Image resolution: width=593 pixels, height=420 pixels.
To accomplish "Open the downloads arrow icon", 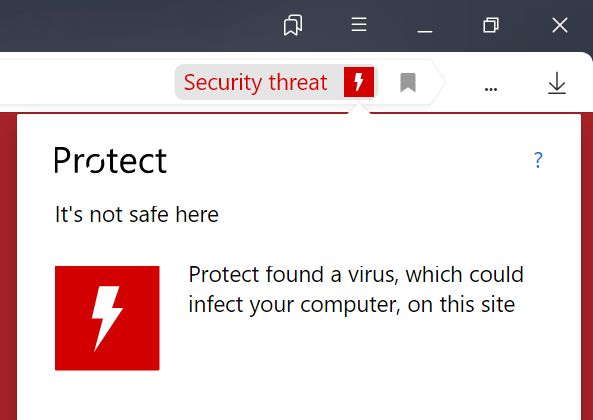I will point(557,83).
